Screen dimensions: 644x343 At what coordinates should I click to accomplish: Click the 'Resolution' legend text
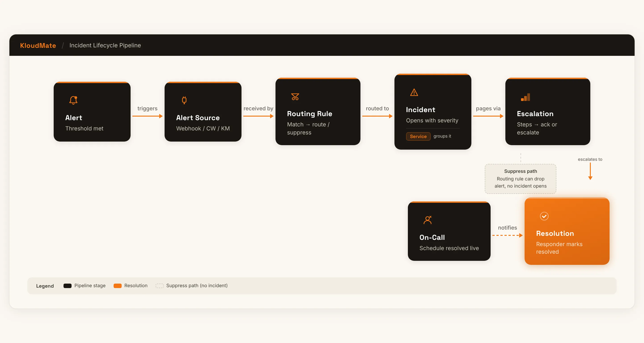pyautogui.click(x=136, y=286)
